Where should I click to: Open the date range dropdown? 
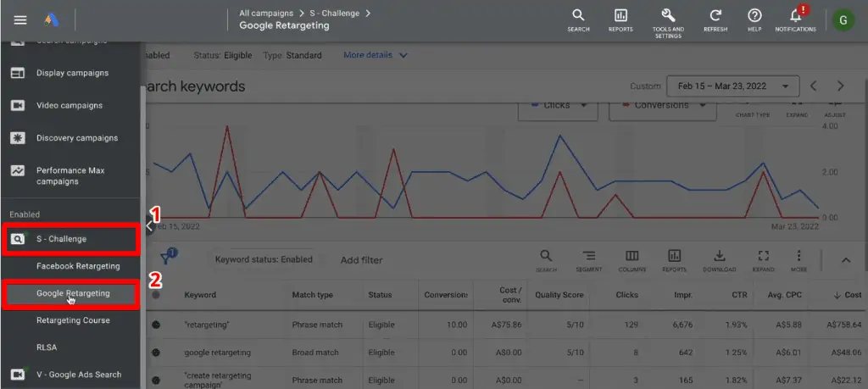coord(733,86)
